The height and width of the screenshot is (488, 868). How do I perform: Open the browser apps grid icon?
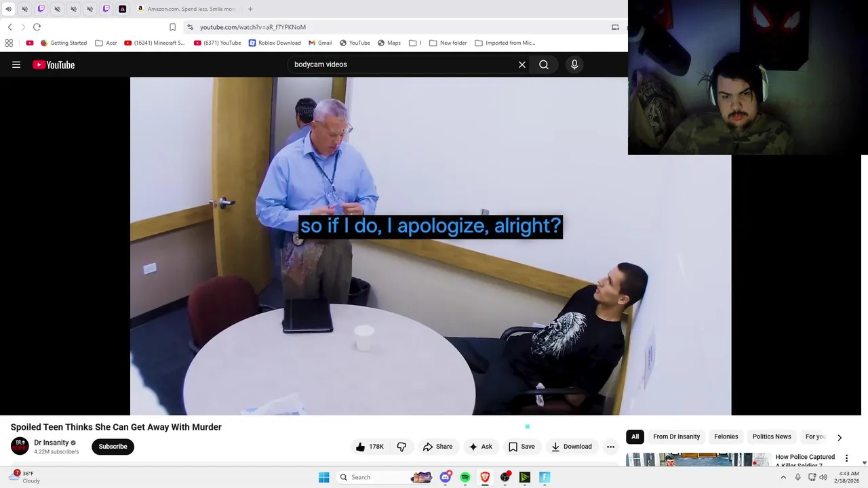[9, 43]
